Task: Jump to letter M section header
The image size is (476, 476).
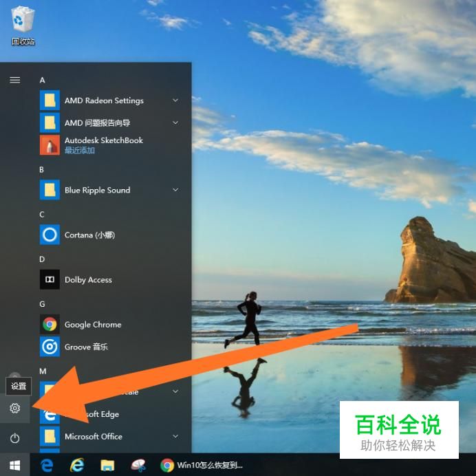Action: (43, 371)
